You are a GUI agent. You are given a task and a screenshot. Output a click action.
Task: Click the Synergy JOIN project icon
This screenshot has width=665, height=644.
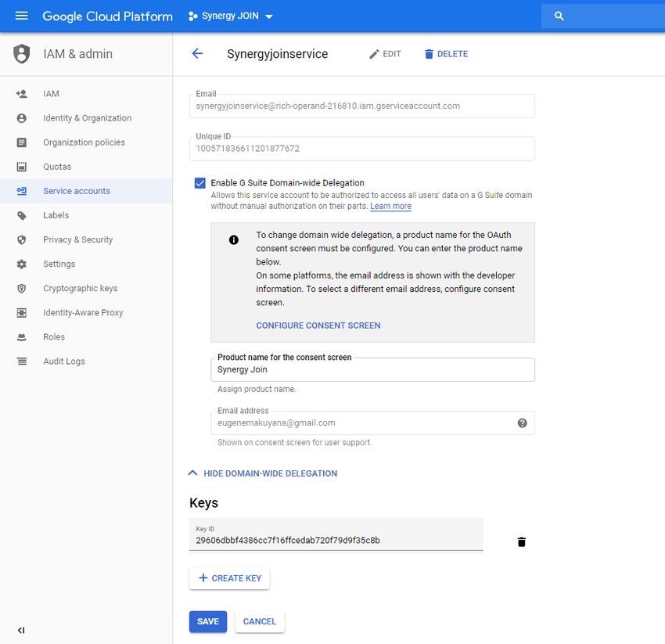click(x=193, y=16)
